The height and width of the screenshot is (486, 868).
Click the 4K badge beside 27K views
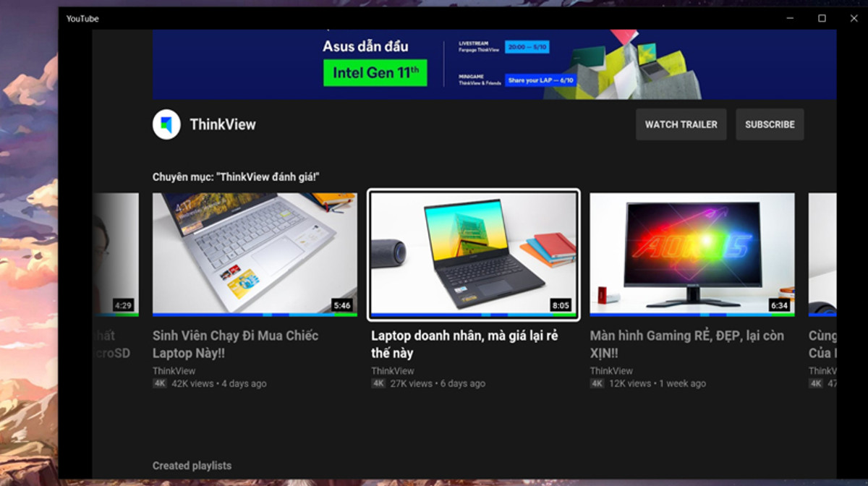pyautogui.click(x=378, y=383)
